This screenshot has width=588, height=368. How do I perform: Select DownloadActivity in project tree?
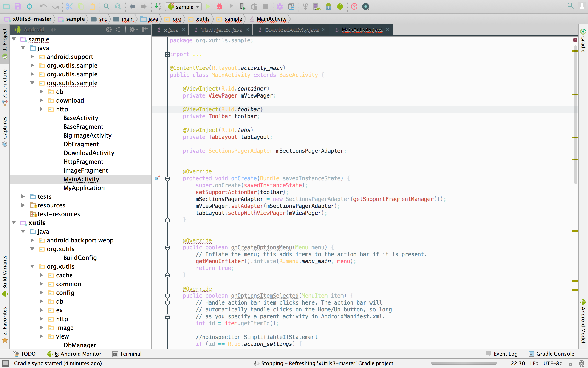pos(89,153)
